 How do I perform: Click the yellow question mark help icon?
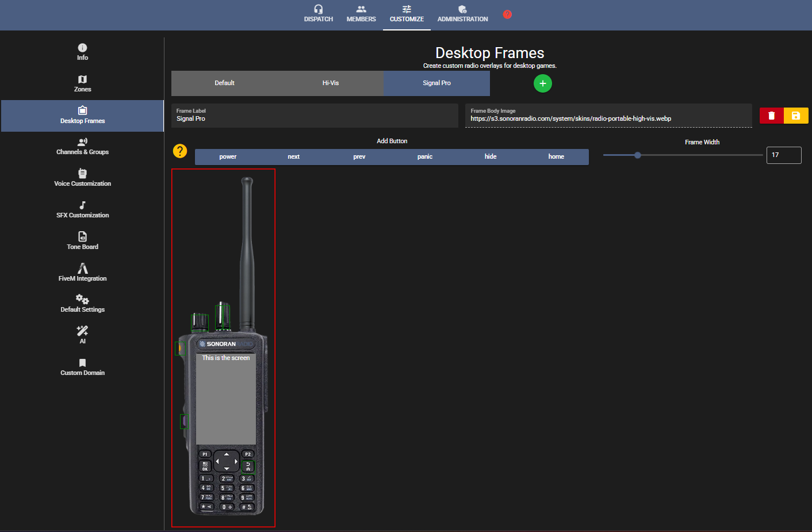point(180,151)
